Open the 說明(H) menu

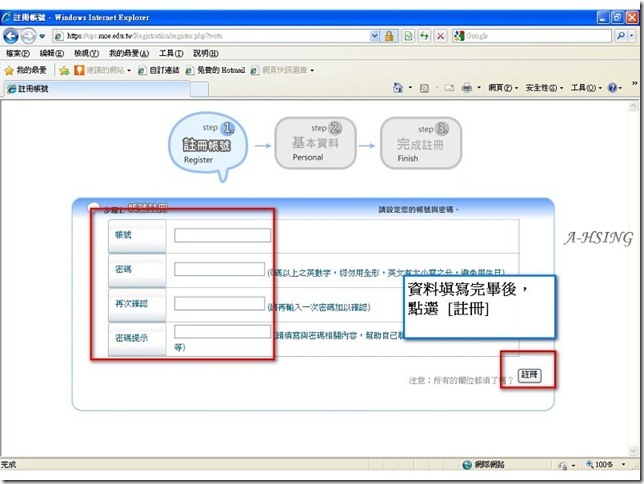tap(206, 53)
